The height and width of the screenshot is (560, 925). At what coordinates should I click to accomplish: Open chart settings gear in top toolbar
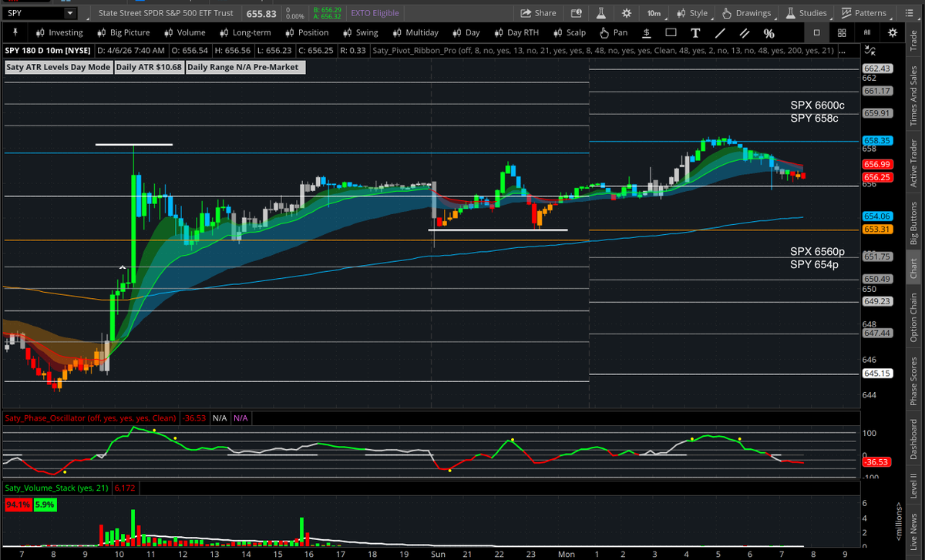(x=627, y=13)
